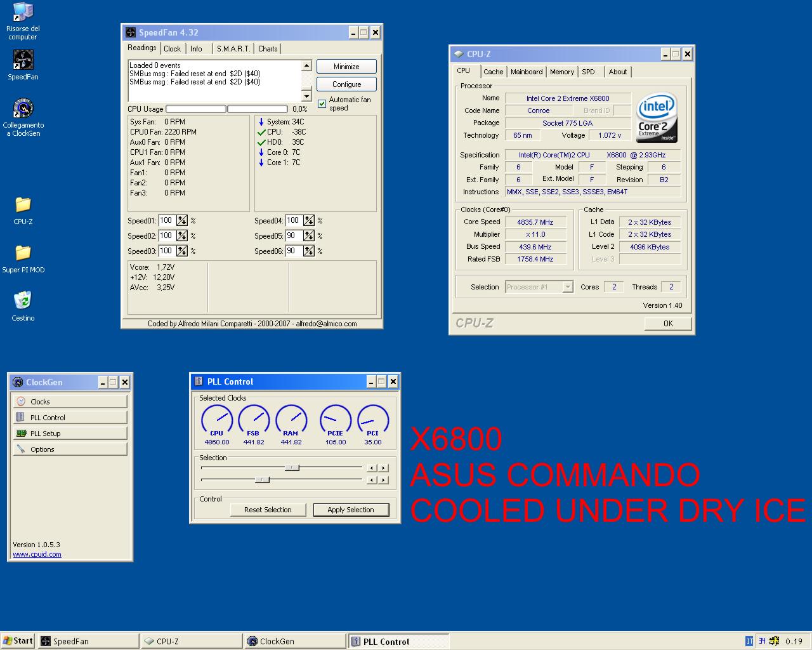Open Collegamento a ClockGen desktop shortcut
Image resolution: width=812 pixels, height=650 pixels.
(23, 117)
